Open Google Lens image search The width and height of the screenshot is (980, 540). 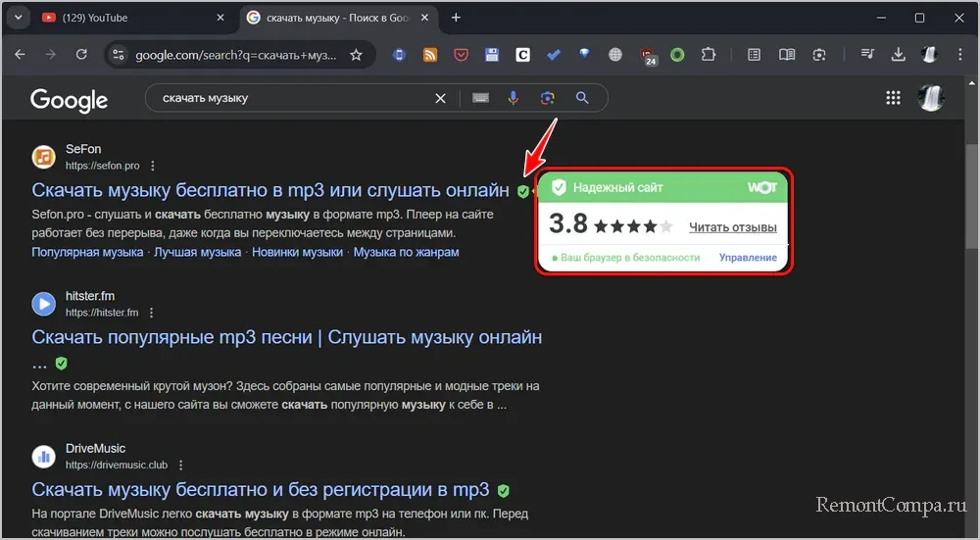[547, 98]
